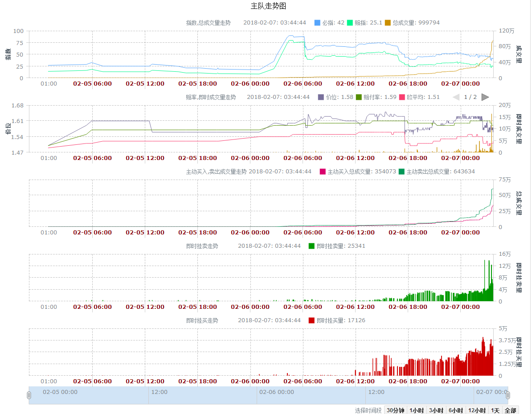The height and width of the screenshot is (414, 532).
Task: Select the 30分钟 time range
Action: pyautogui.click(x=395, y=410)
